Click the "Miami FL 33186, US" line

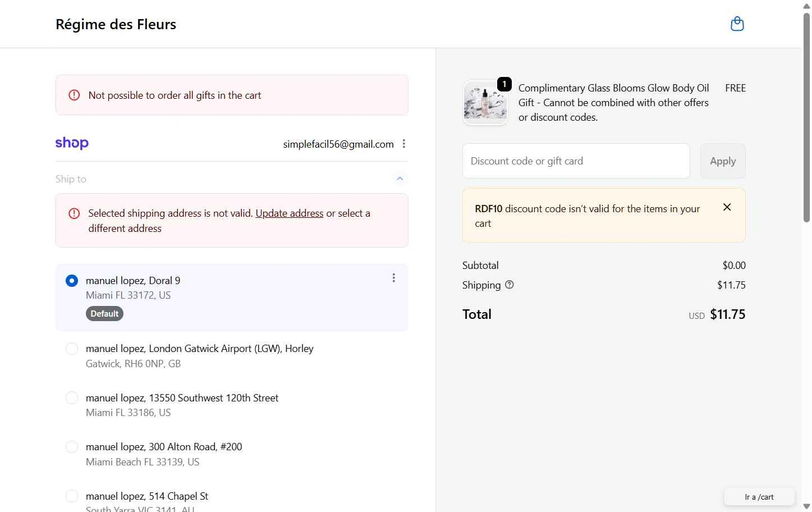coord(128,413)
